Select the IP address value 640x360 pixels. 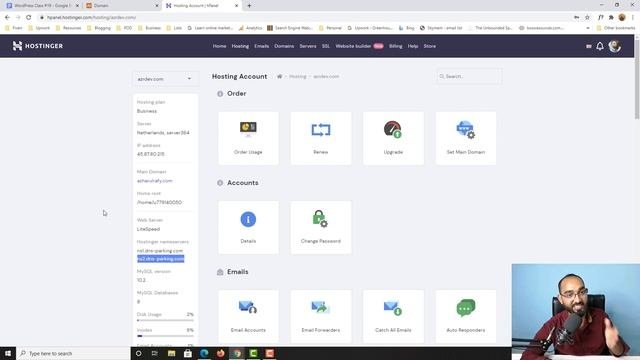[151, 154]
